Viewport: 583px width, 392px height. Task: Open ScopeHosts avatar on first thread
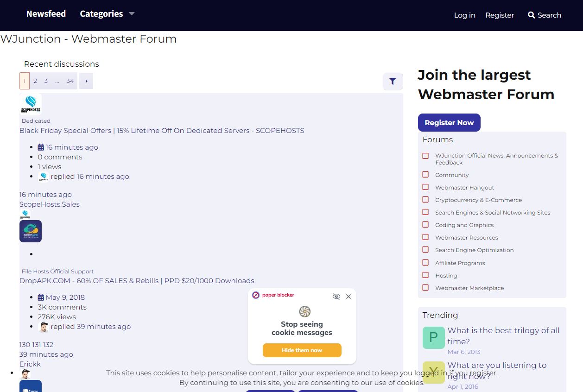pyautogui.click(x=31, y=104)
